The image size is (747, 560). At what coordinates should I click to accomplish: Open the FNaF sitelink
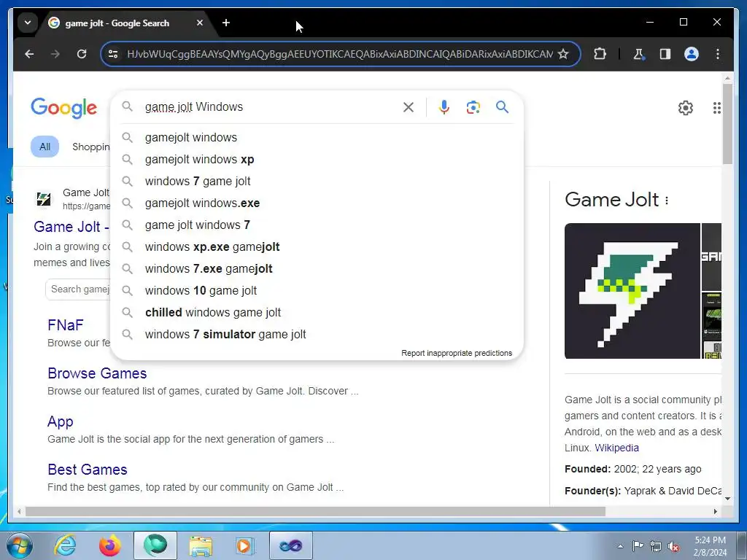click(65, 325)
